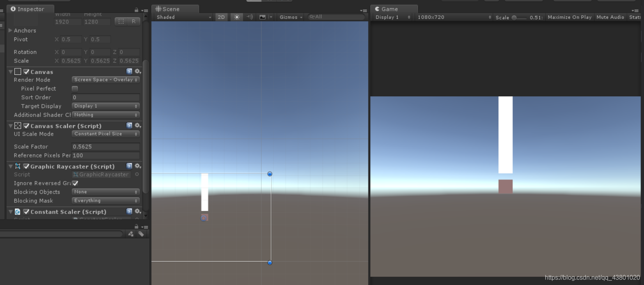Open Additional Shader Channels Nothing dropdown
Screen dimensions: 644x285
106,115
